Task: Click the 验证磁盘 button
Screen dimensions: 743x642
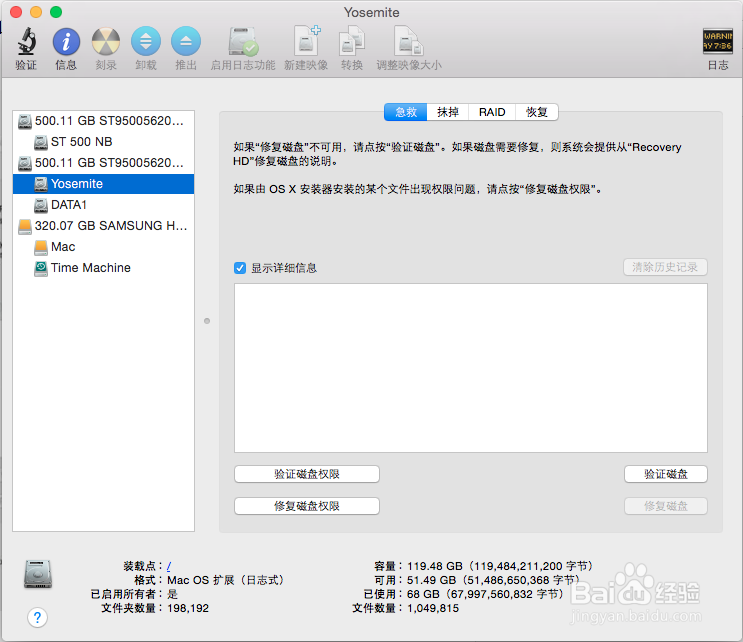Action: tap(666, 474)
